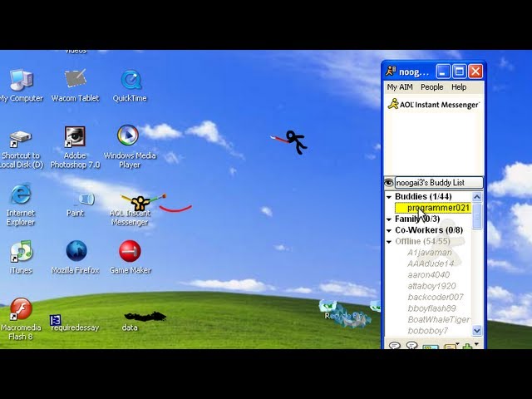
Task: Select the Internet Explorer desktop icon
Action: [21, 194]
